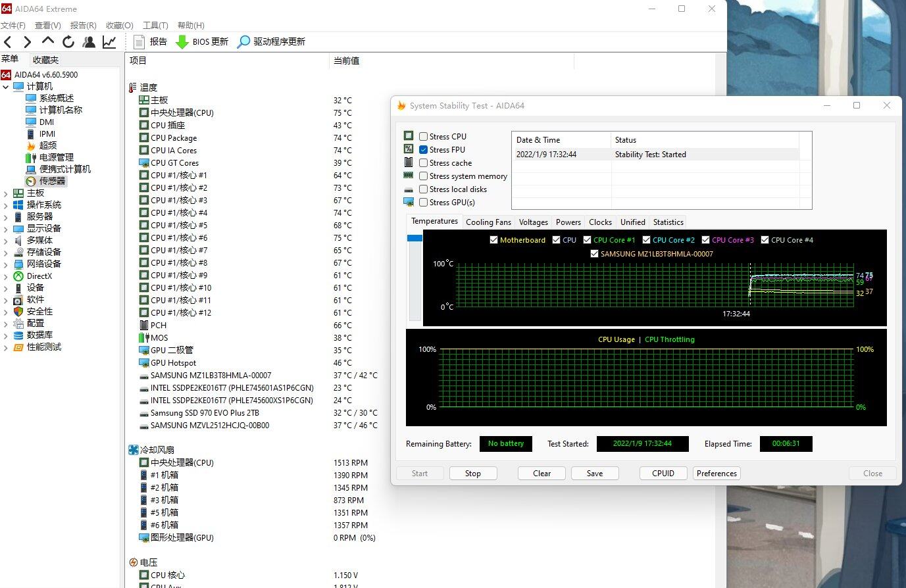Screen dimensions: 906x588
Task: Uncheck the Stress FPU checkbox
Action: (423, 150)
